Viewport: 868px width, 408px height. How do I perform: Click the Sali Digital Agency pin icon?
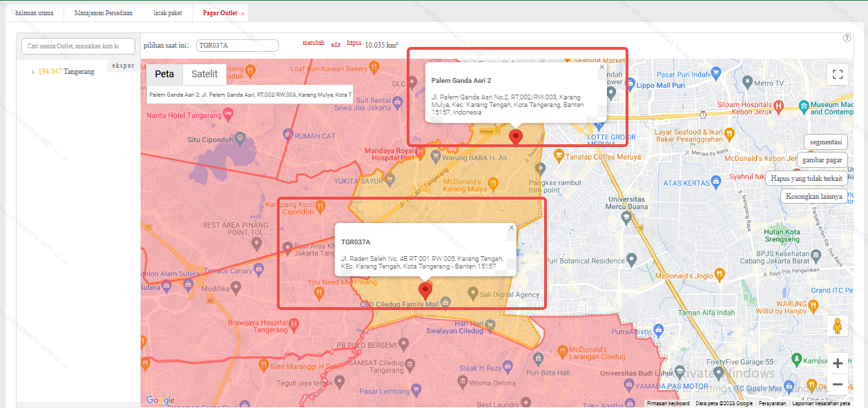point(472,293)
